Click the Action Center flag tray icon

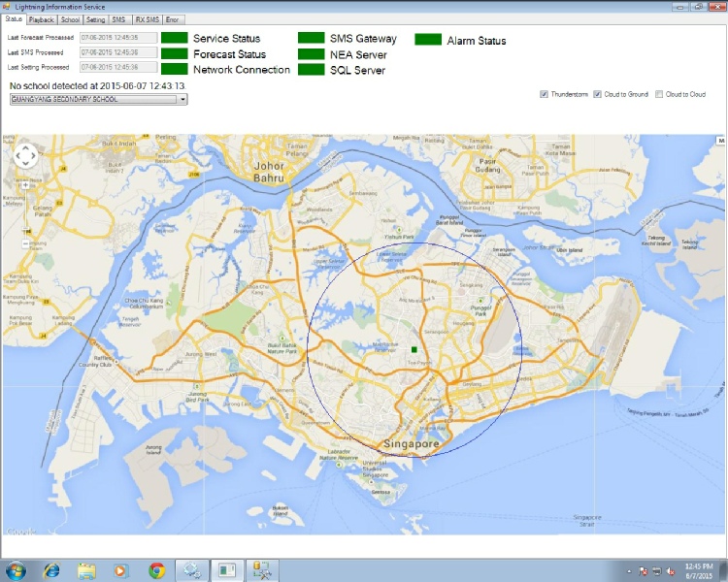coord(643,571)
